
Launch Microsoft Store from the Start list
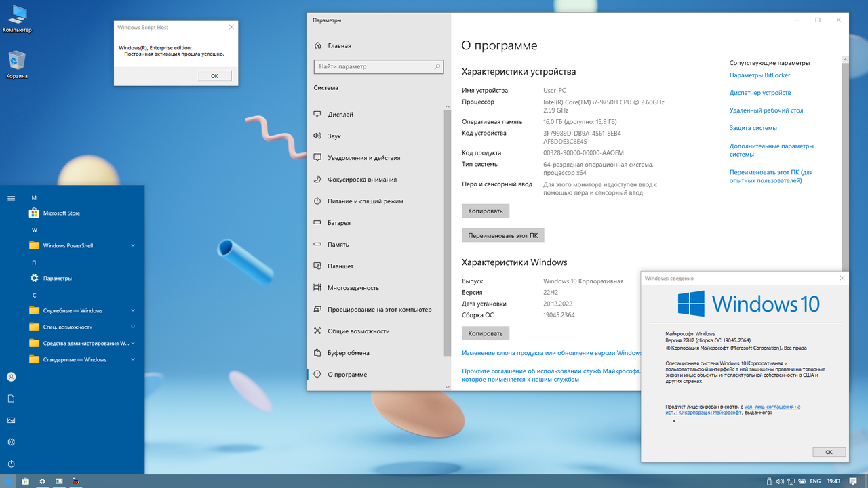coord(83,213)
